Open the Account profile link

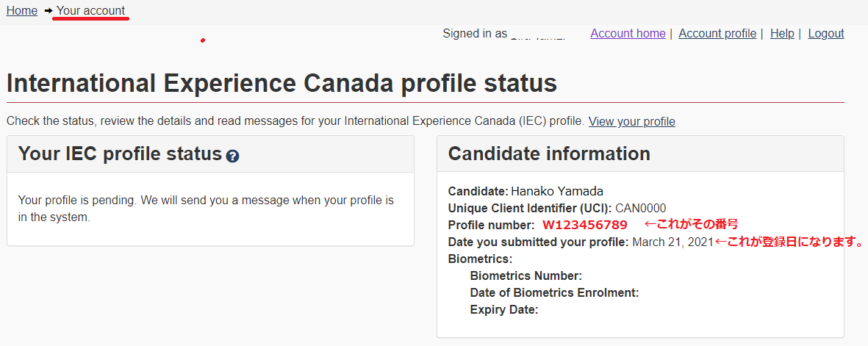(717, 33)
